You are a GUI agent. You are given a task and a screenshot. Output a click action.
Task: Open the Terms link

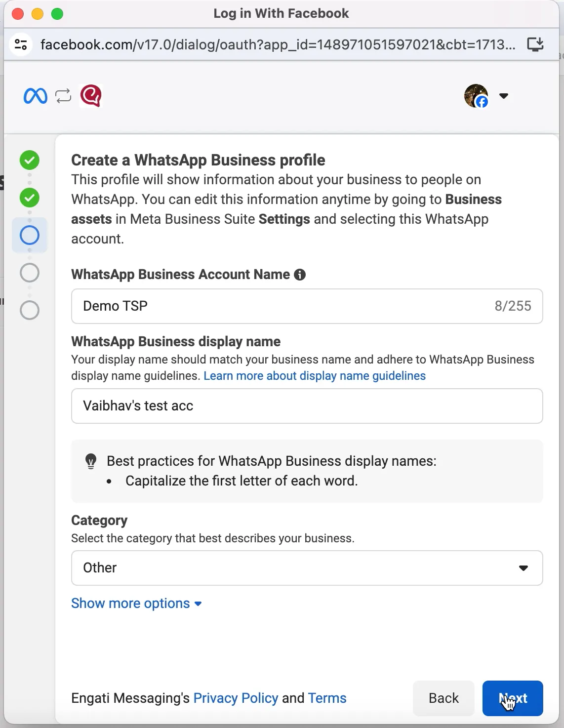(327, 698)
